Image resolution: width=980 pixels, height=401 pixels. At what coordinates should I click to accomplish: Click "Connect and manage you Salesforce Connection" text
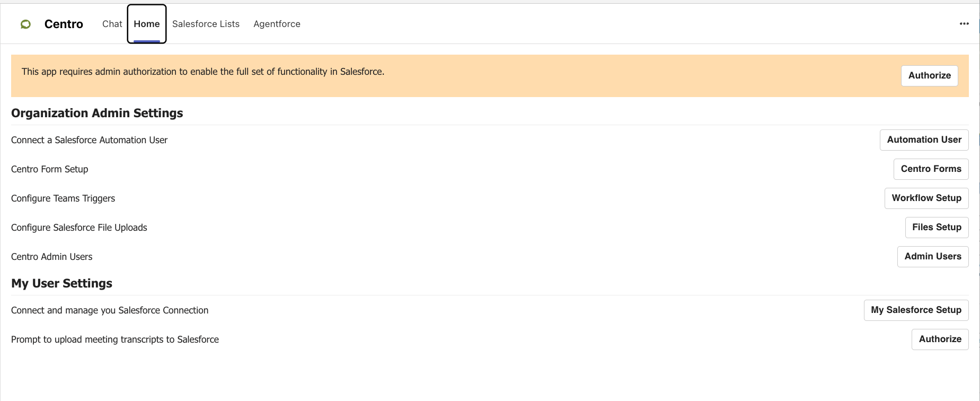[x=110, y=310]
